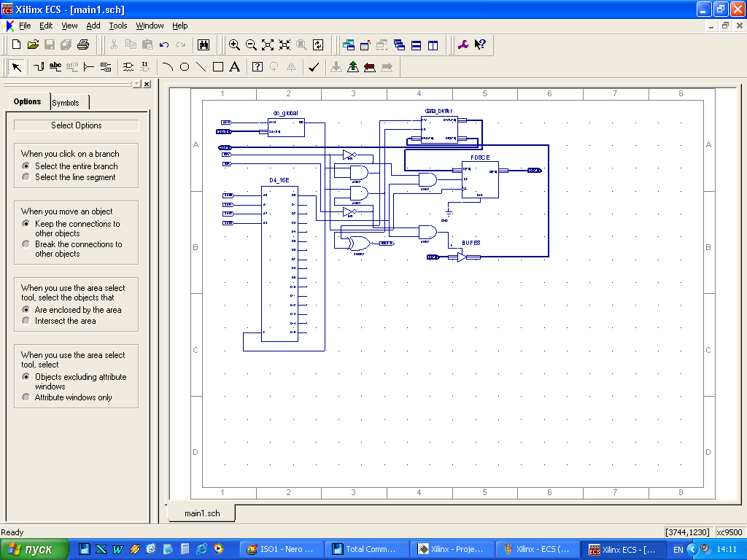
Task: Open the Tools menu
Action: (117, 26)
